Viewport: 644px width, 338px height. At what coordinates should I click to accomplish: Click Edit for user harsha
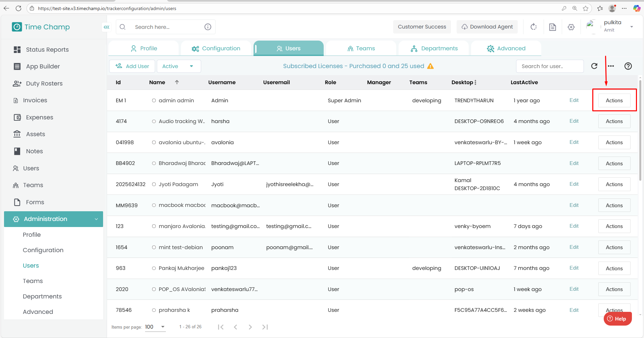point(574,121)
